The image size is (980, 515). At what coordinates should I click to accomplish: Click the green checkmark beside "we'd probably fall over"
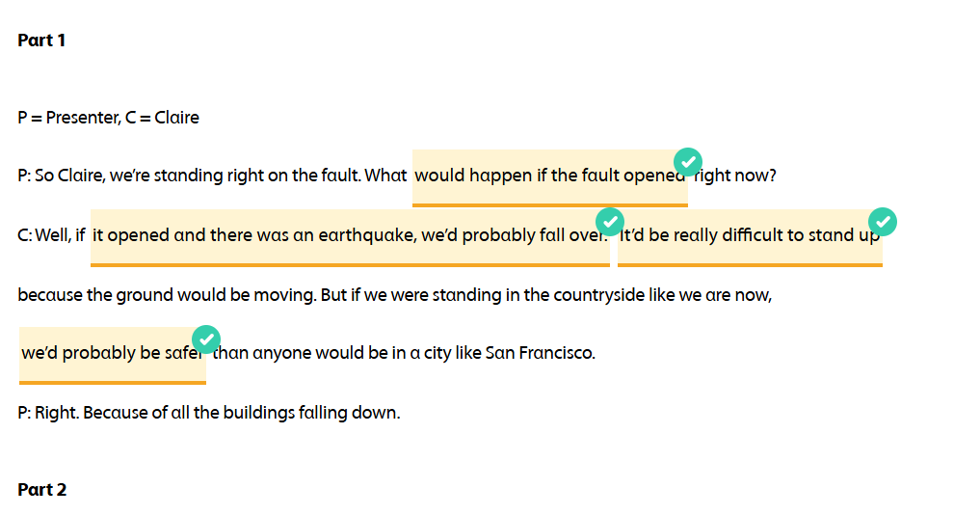click(x=610, y=222)
